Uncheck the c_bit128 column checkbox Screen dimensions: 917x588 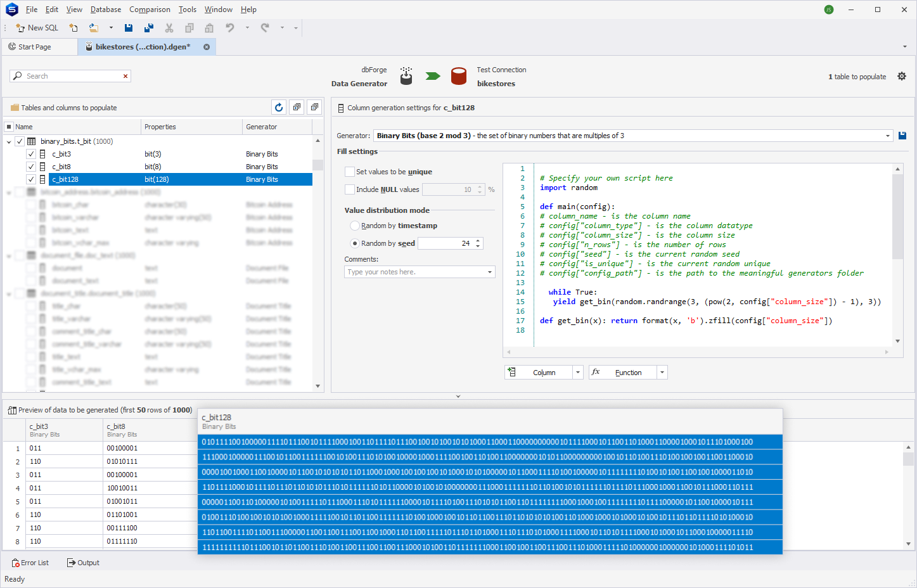coord(31,179)
